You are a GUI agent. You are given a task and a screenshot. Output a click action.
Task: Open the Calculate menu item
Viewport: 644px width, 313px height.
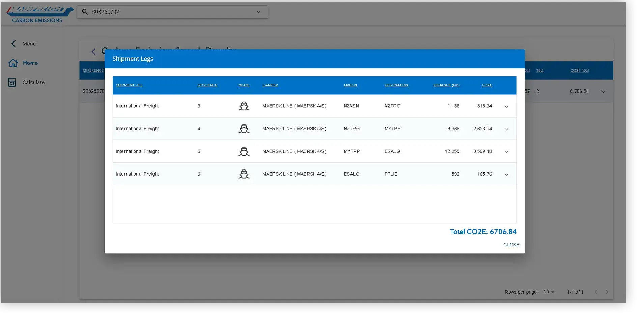pyautogui.click(x=33, y=82)
